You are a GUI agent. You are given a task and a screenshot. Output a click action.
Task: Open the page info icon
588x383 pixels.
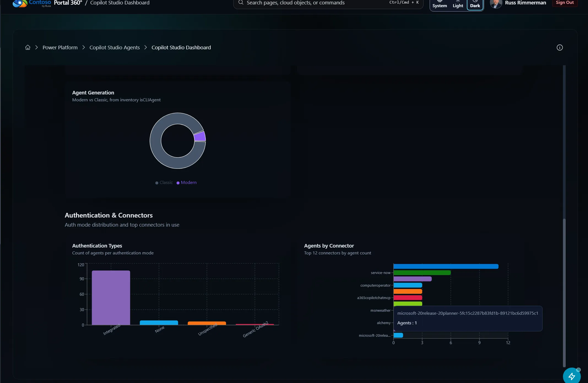click(559, 47)
